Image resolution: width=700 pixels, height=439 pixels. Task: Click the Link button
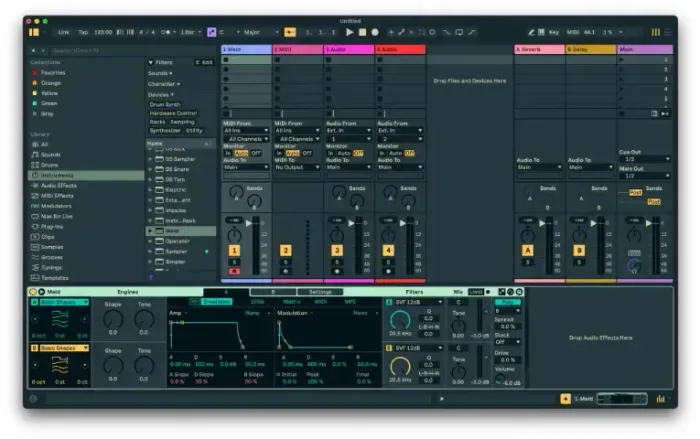coord(64,32)
